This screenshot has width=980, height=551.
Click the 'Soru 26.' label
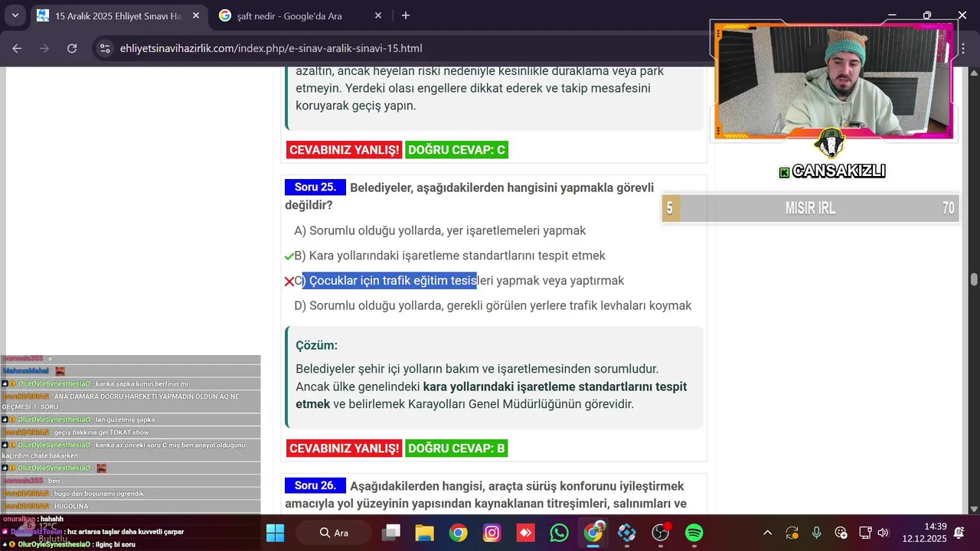315,486
